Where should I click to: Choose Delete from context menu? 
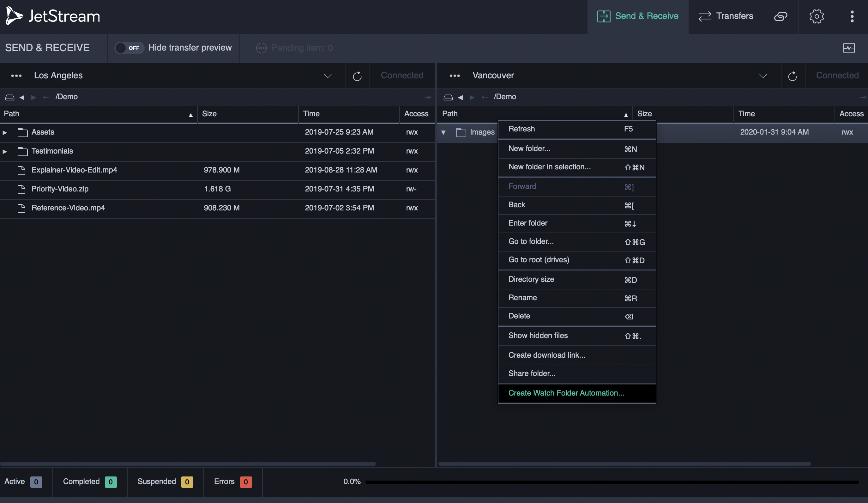click(x=576, y=316)
